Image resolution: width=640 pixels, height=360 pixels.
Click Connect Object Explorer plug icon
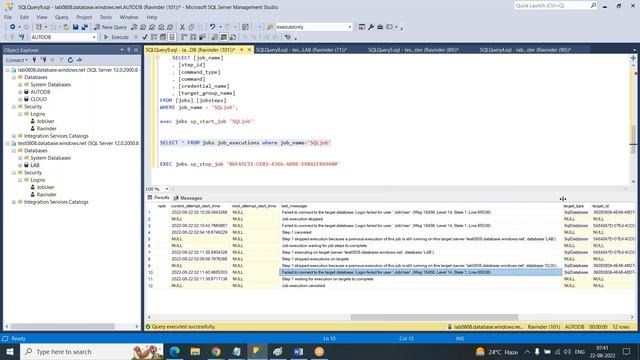34,60
